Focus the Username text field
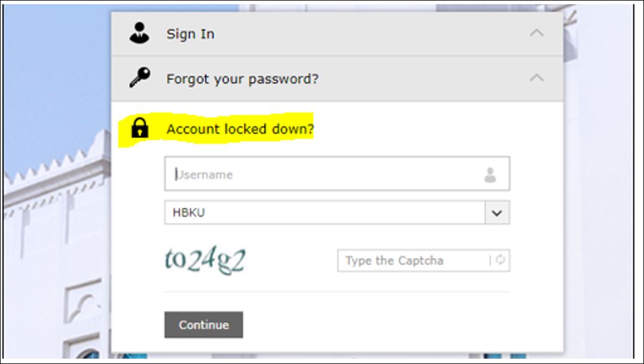Screen dimensions: 644x364 [x=337, y=173]
